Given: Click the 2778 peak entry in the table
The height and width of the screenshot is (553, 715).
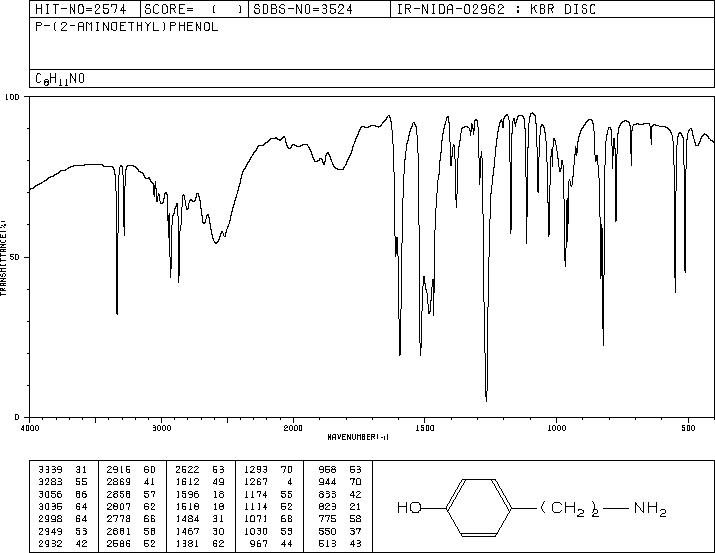Looking at the screenshot, I should (x=131, y=519).
